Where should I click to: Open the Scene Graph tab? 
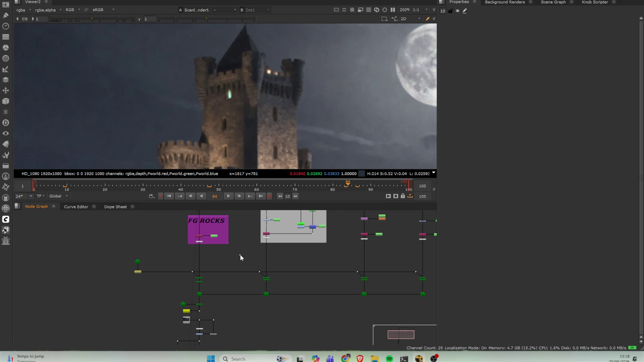(553, 2)
